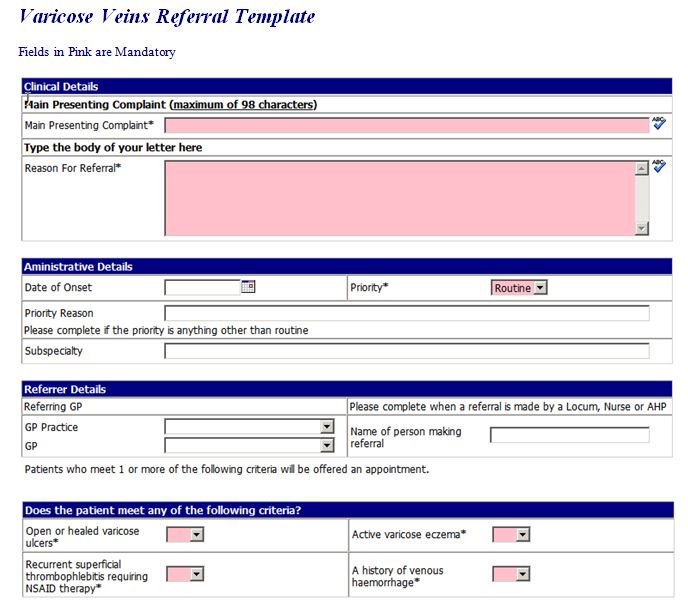Click the 'Type the body of your letter here' label
This screenshot has width=688, height=607.
[x=113, y=147]
